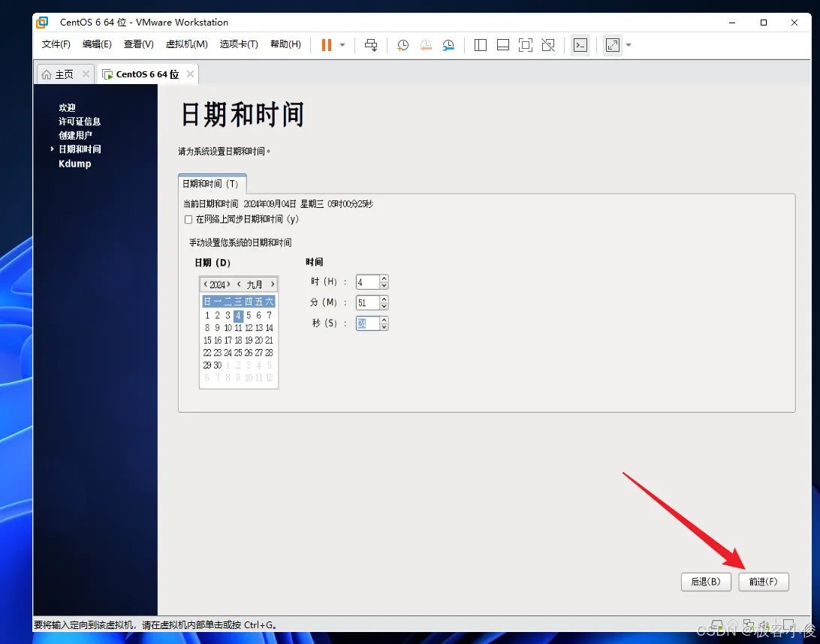Take a snapshot of the virtual machine
The width and height of the screenshot is (820, 644).
pos(402,45)
